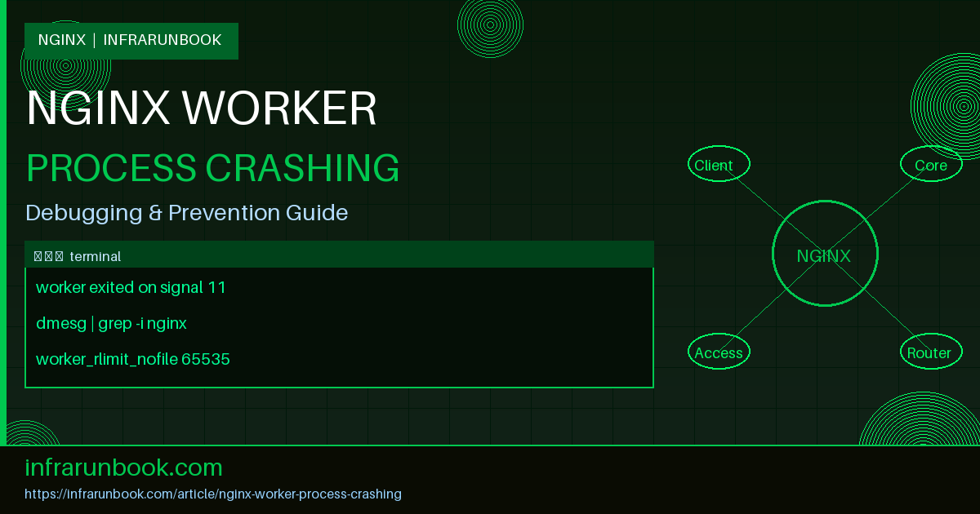Click the first terminal window control glyph
Viewport: 980px width, 514px height.
(37, 255)
